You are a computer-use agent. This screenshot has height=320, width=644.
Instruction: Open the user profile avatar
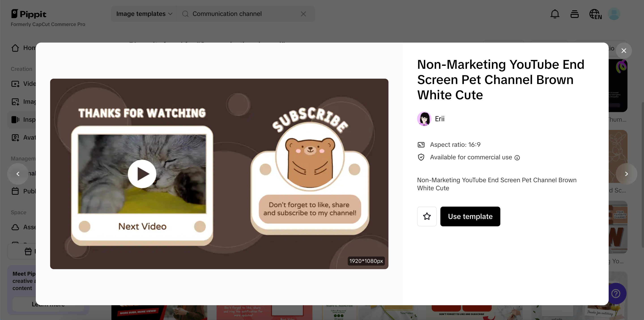[x=614, y=14]
